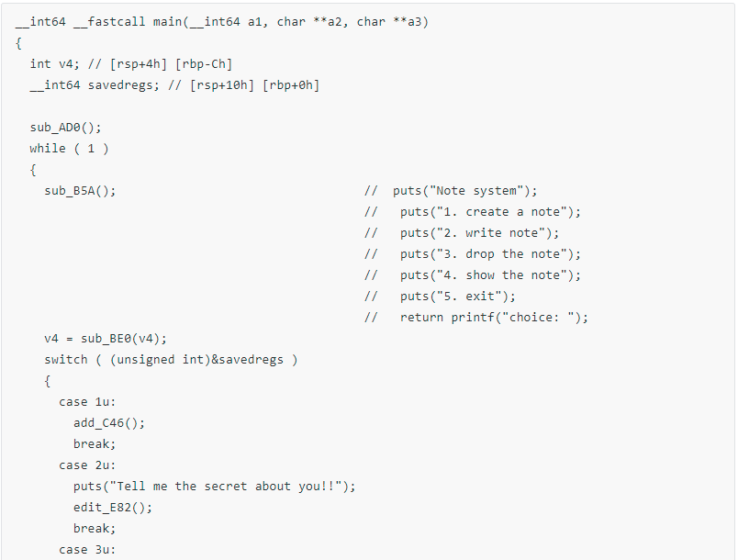This screenshot has height=560, width=738.
Task: Click the case 1u label
Action: tap(87, 402)
